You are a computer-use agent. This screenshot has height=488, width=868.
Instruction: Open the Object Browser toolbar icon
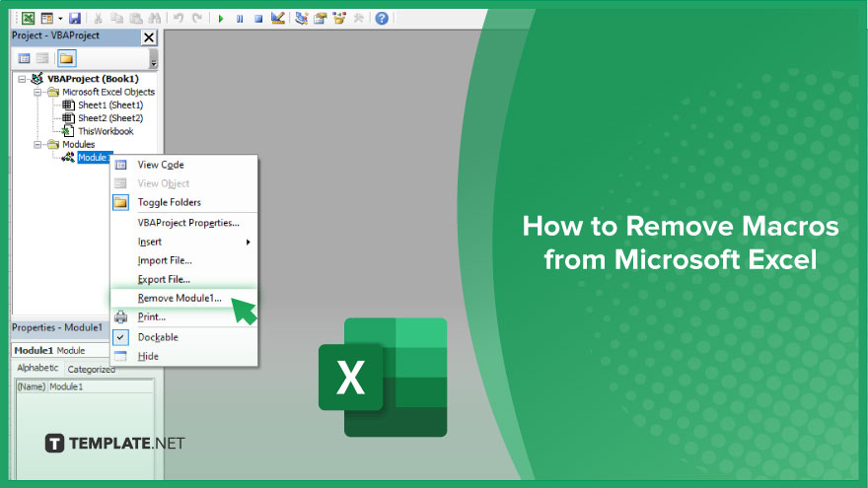pos(339,19)
